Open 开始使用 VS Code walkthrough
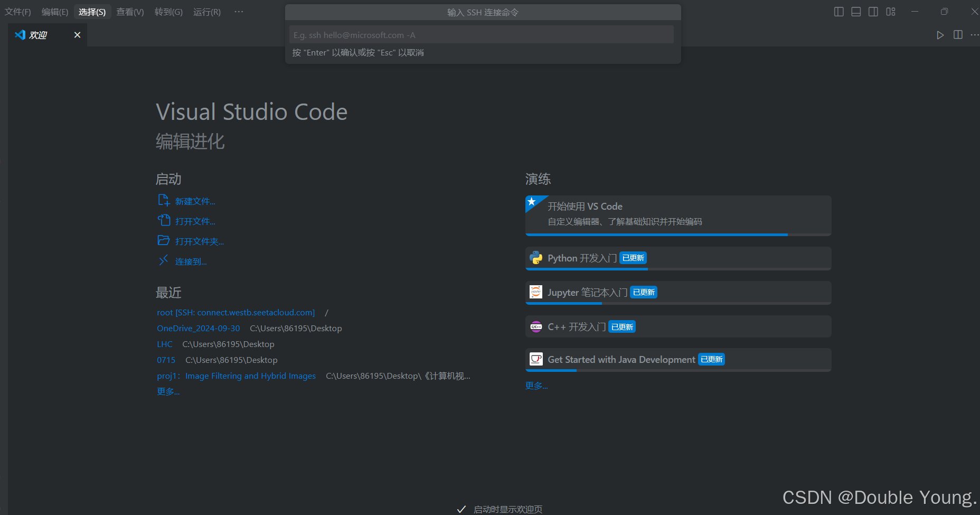980x515 pixels. (x=678, y=216)
